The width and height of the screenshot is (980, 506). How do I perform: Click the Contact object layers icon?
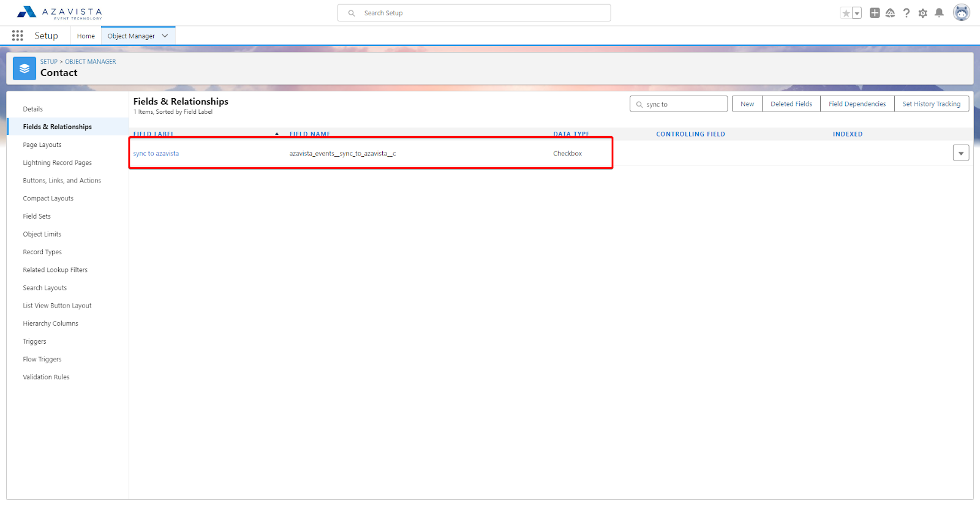(x=24, y=69)
